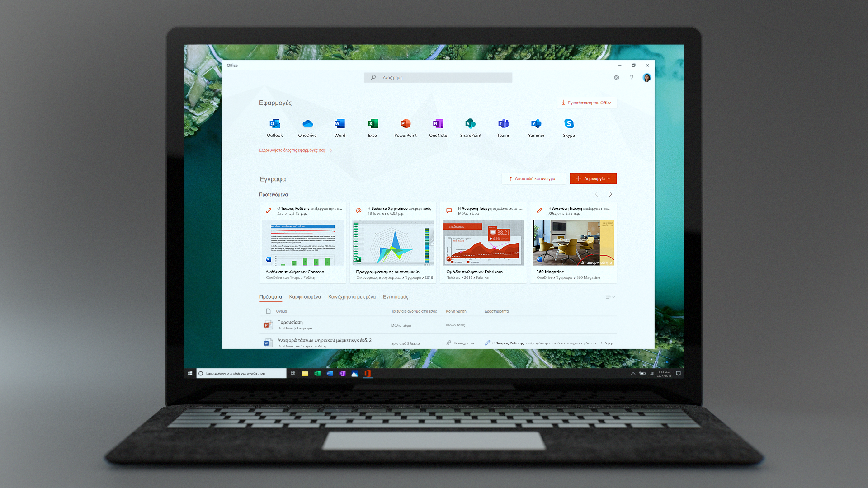Click Αποστολή και άνοιγμα button
The width and height of the screenshot is (868, 488).
point(533,178)
